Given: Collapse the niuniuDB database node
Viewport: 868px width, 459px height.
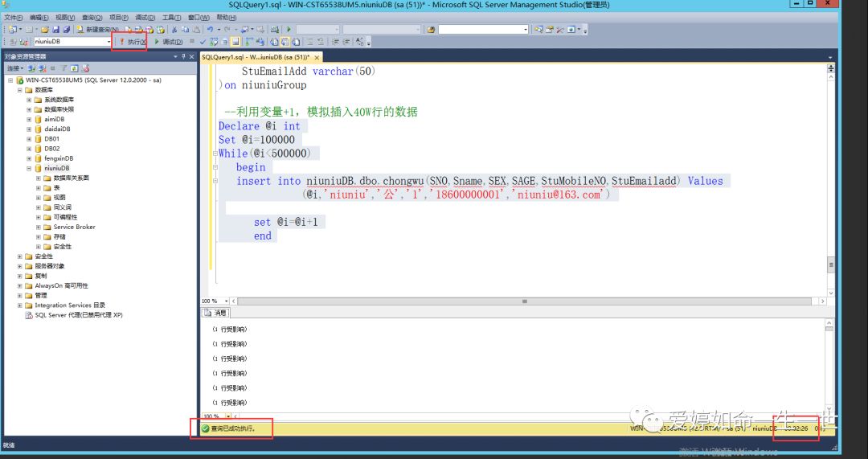Looking at the screenshot, I should click(x=30, y=168).
